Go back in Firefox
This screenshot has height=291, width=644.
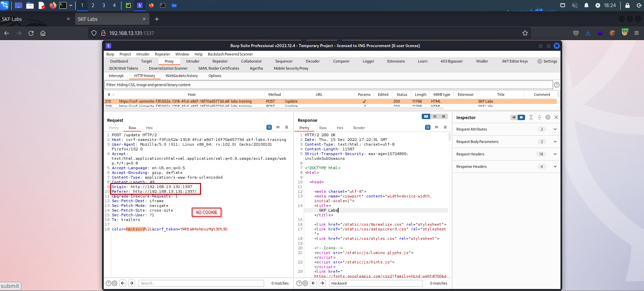[x=7, y=33]
